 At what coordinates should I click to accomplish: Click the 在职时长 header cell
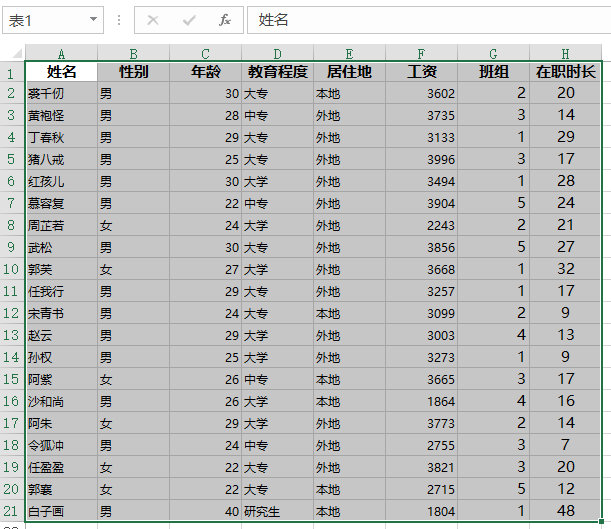click(x=565, y=72)
